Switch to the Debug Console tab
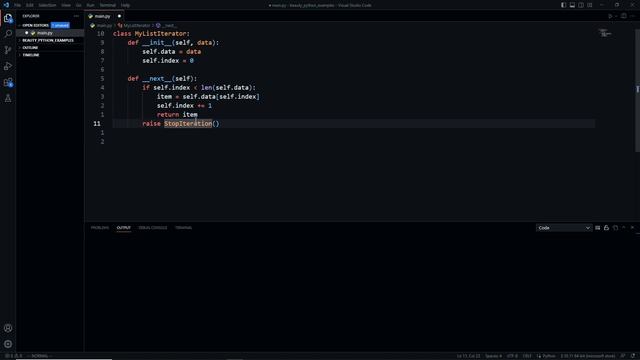The image size is (640, 360). click(153, 228)
